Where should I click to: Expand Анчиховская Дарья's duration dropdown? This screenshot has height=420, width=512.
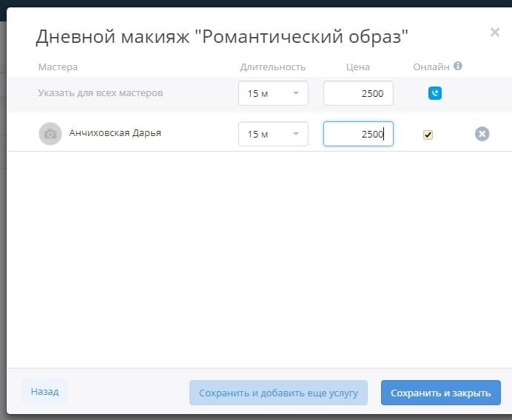[x=273, y=134]
